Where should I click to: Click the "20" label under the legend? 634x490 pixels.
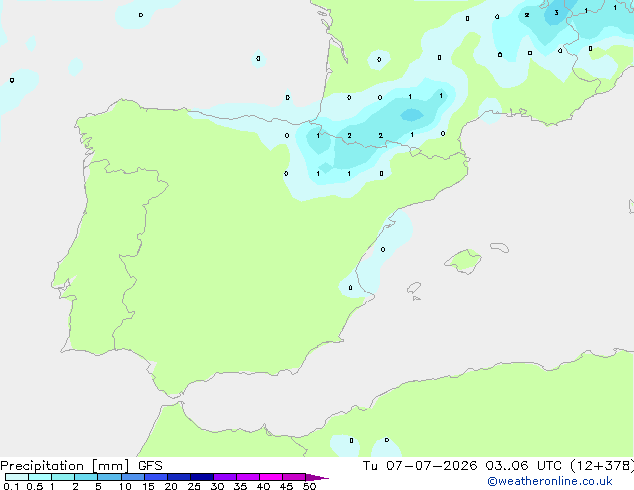(171, 486)
